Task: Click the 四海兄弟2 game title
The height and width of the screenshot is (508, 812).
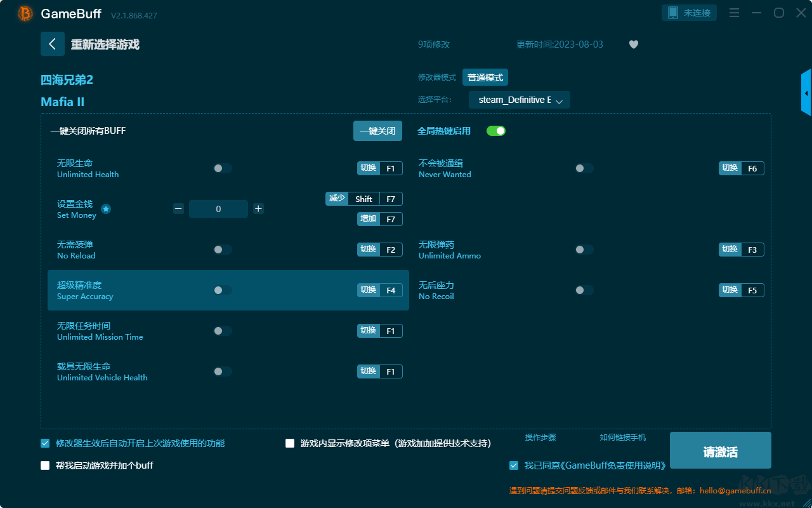Action: pyautogui.click(x=67, y=80)
